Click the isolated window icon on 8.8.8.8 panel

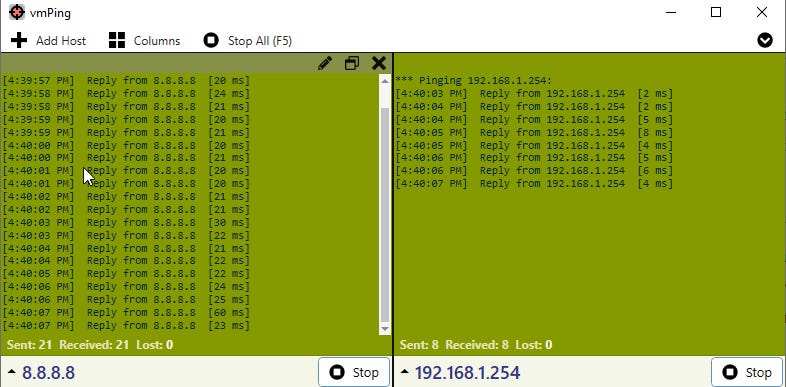point(352,63)
